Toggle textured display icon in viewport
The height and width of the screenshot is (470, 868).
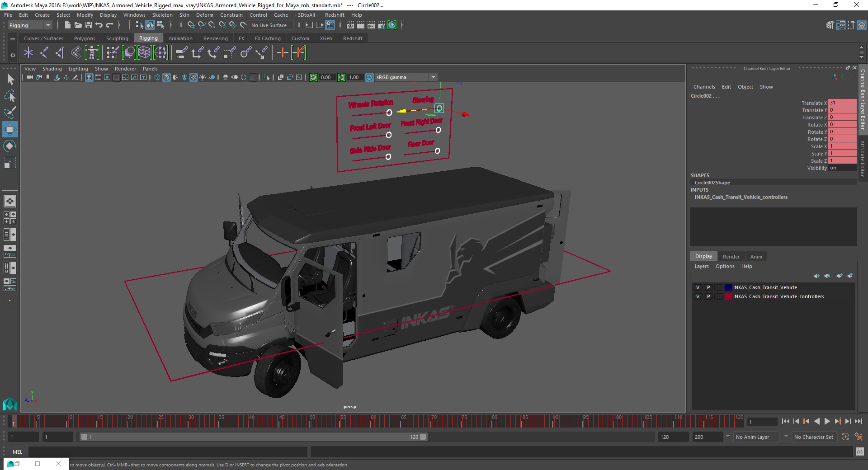[193, 77]
